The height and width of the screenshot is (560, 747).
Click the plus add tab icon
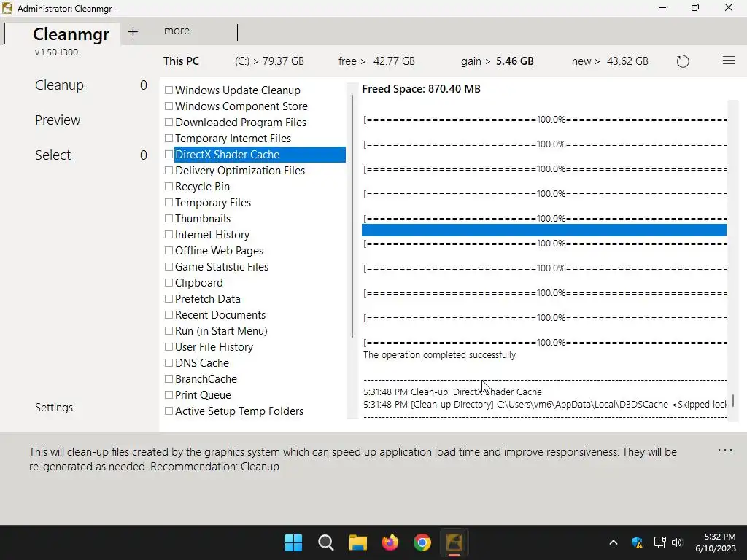(x=133, y=32)
